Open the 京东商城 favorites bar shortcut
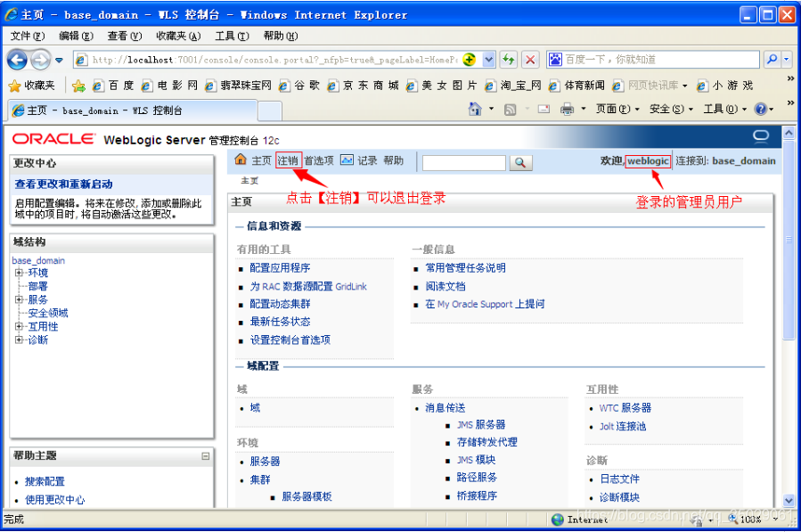This screenshot has height=532, width=801. coord(364,86)
